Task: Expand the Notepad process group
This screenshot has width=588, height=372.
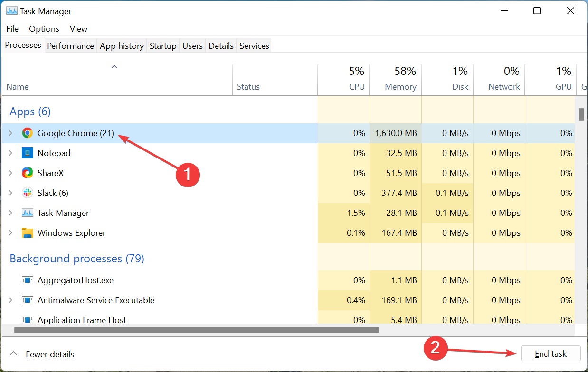Action: click(x=10, y=153)
